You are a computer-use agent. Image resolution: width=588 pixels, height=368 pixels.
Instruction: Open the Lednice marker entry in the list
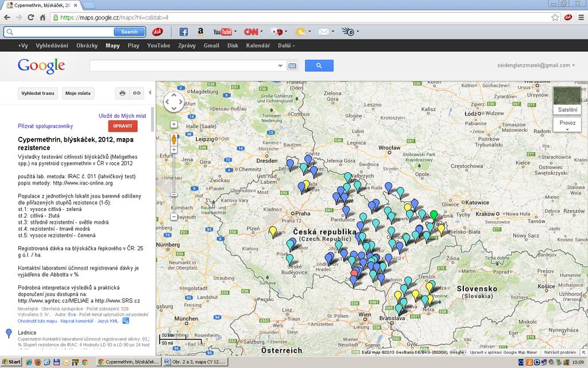(27, 332)
